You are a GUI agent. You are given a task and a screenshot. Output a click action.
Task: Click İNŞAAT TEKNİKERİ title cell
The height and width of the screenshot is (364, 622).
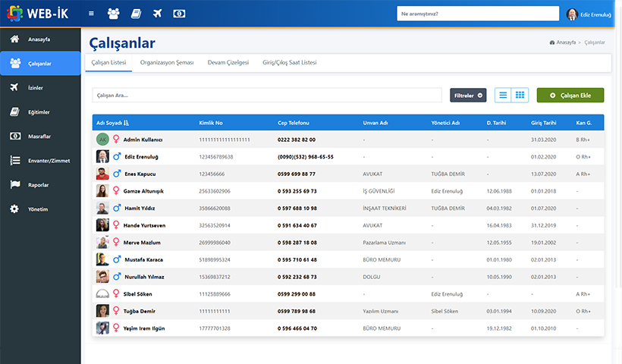(x=385, y=209)
